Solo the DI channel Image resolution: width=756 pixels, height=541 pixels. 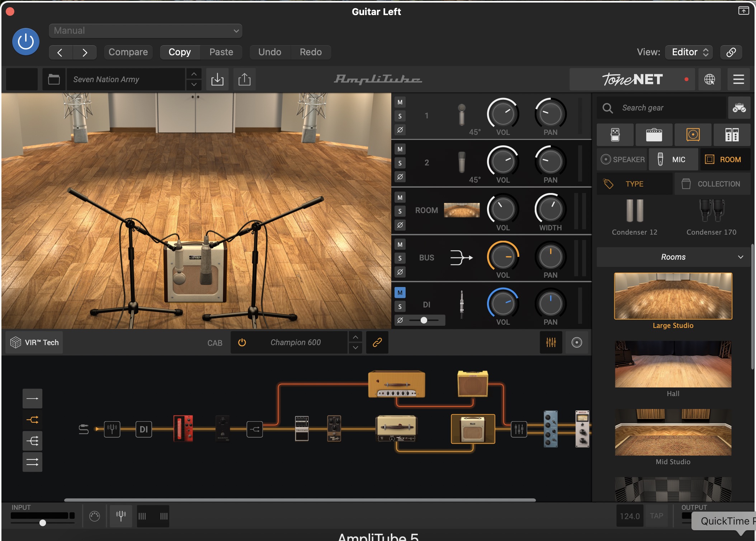tap(400, 307)
